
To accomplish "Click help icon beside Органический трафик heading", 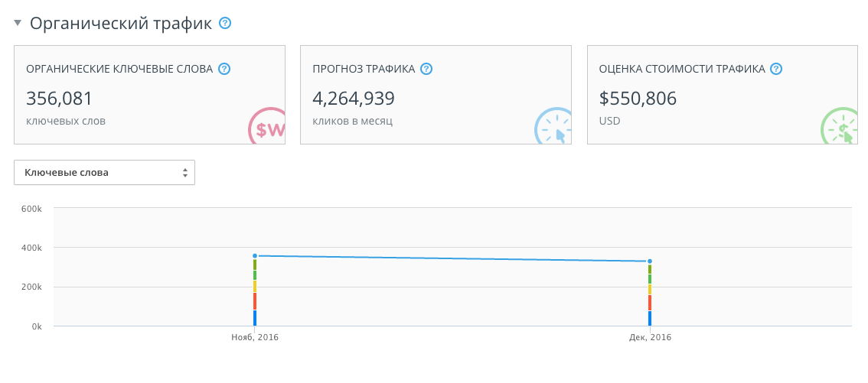I will 225,23.
